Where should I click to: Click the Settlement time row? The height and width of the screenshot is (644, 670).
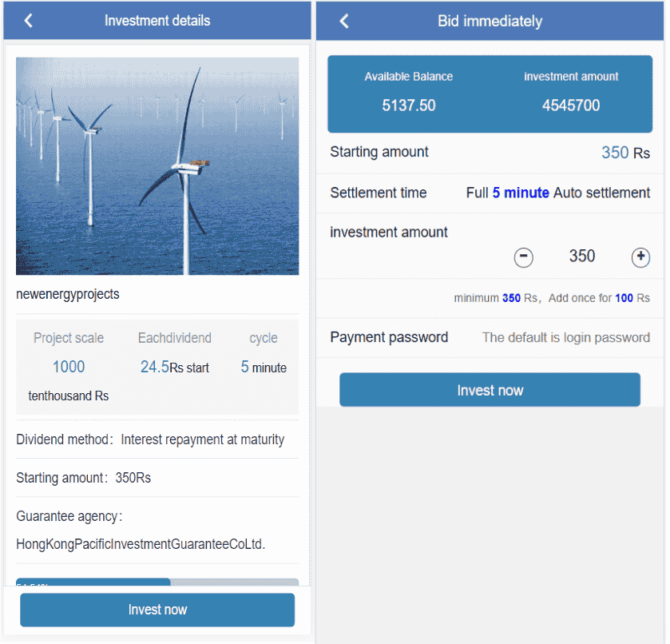click(490, 193)
